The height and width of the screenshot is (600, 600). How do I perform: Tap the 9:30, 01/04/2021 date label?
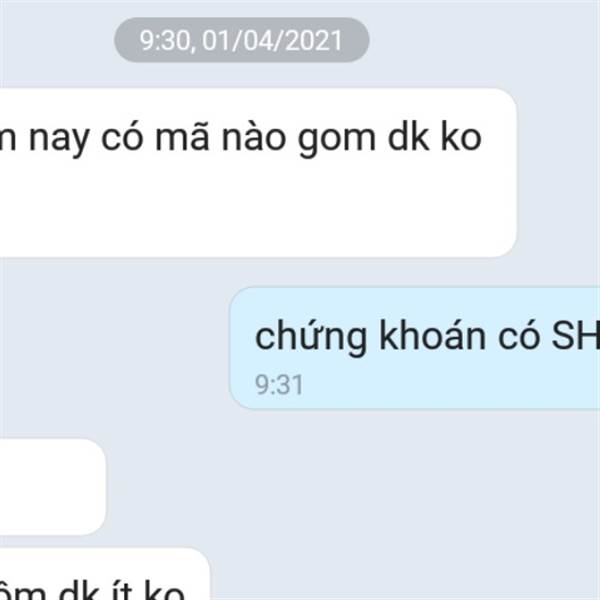pos(241,40)
